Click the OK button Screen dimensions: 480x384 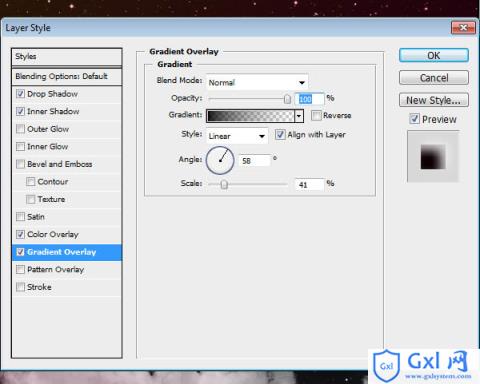point(434,55)
